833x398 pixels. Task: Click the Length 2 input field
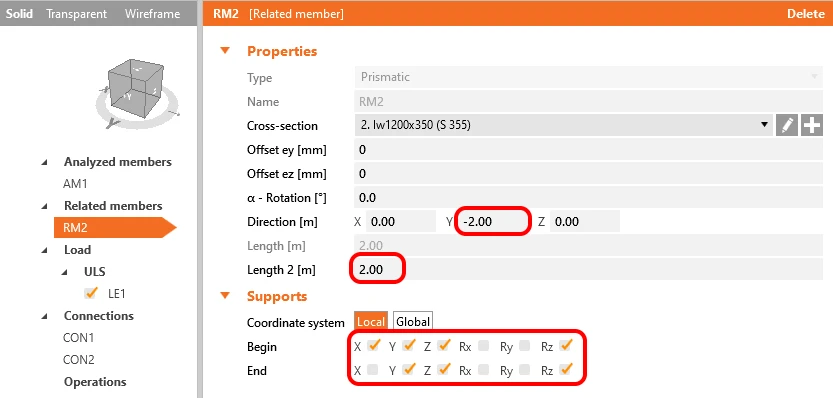(589, 270)
